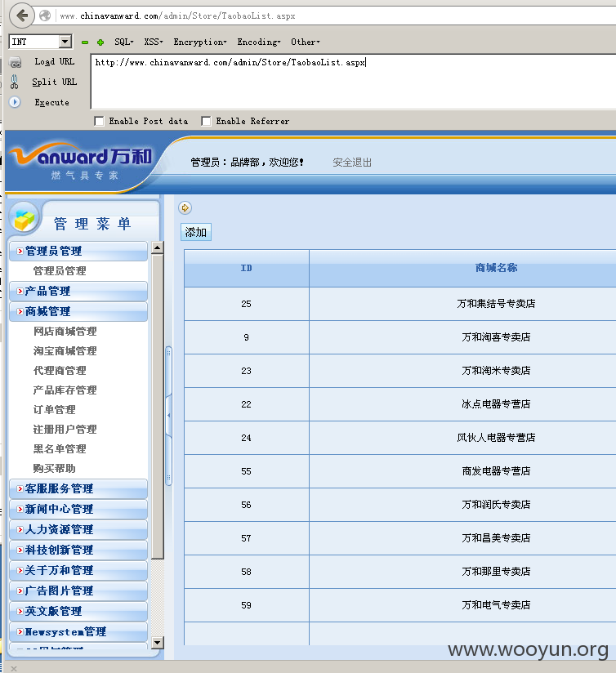
Task: Click the green minus HackBar icon
Action: tap(85, 42)
